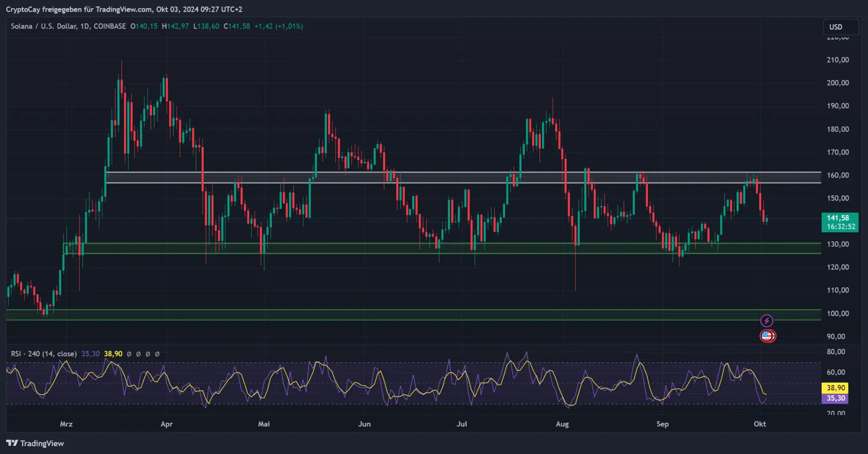Click the TradingView logo

pyautogui.click(x=35, y=443)
